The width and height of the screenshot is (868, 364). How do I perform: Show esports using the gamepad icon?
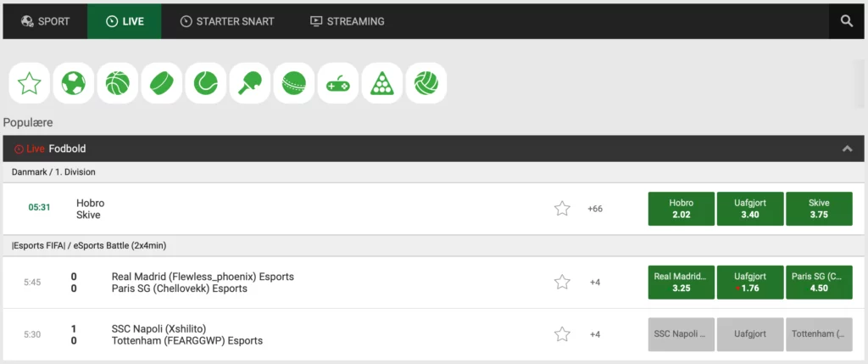(x=338, y=83)
